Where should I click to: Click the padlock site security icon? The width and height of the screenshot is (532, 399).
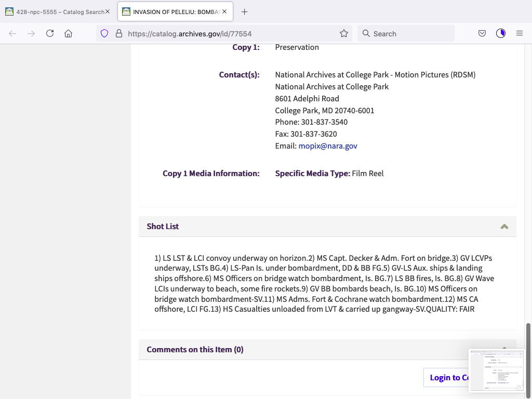118,33
